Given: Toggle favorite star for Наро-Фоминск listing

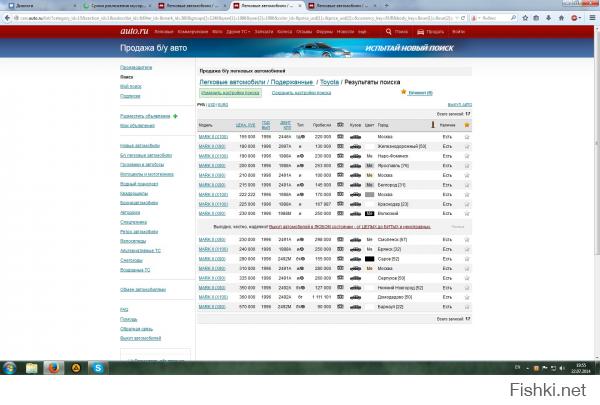Looking at the screenshot, I should 466,156.
